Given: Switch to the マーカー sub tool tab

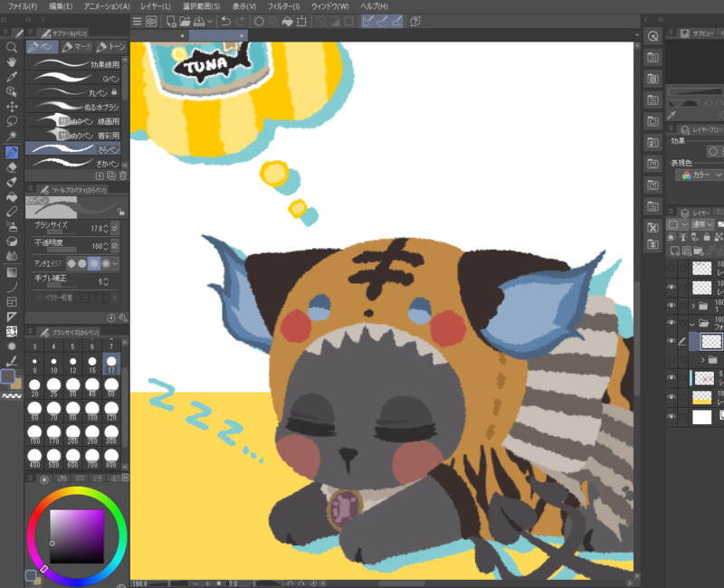Looking at the screenshot, I should [x=77, y=47].
